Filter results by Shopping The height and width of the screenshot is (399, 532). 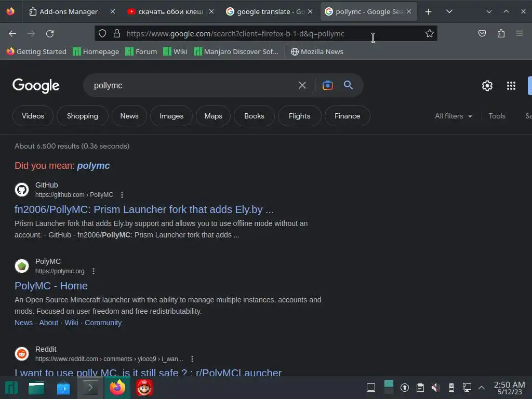pyautogui.click(x=83, y=116)
